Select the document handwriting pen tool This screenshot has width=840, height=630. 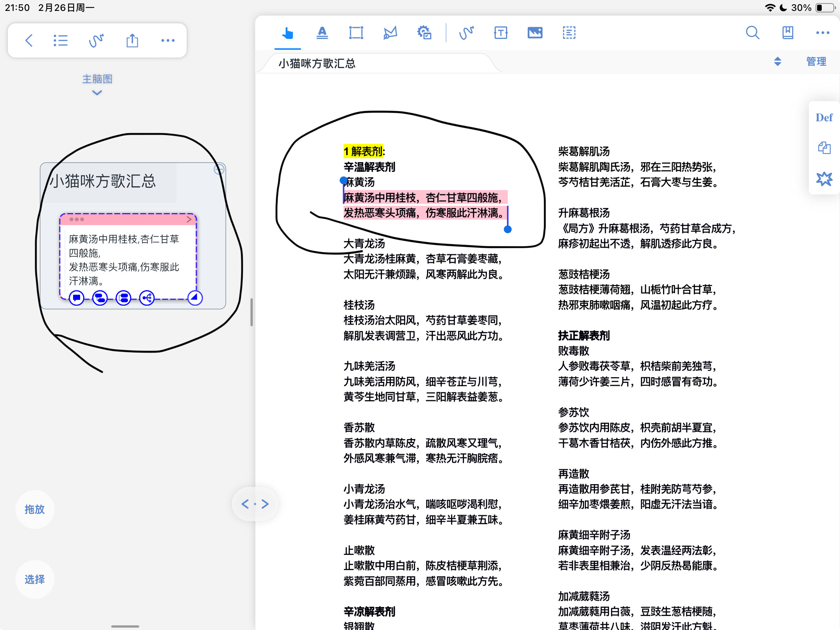(466, 33)
